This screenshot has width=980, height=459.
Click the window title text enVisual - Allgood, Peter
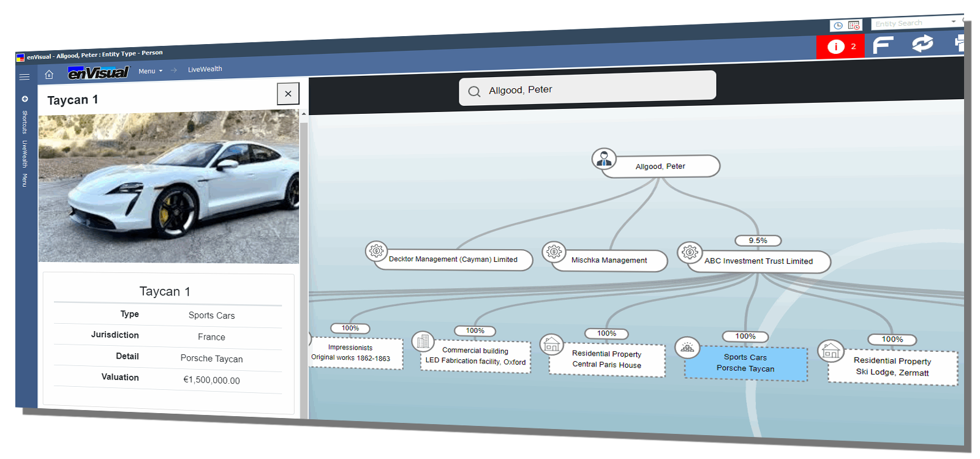(95, 54)
